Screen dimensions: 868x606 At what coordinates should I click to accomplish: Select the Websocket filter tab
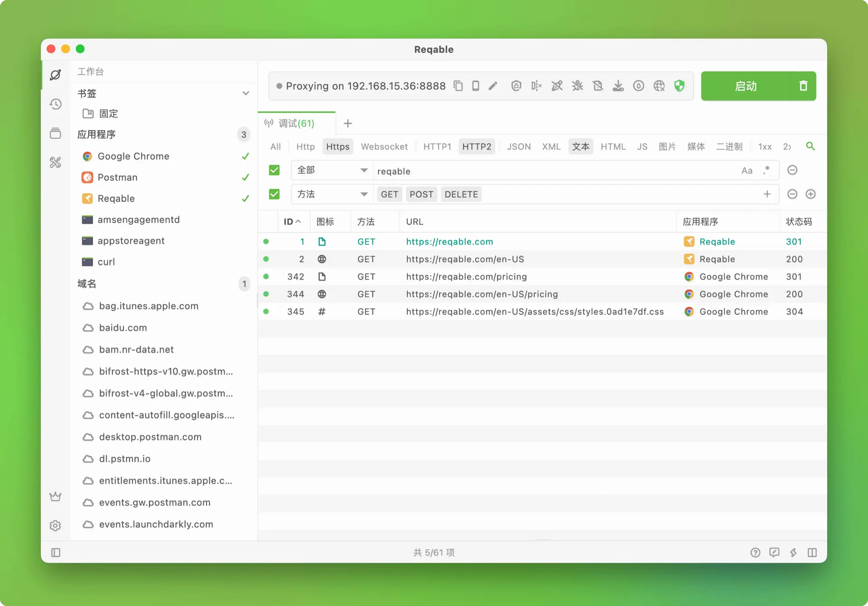coord(384,147)
